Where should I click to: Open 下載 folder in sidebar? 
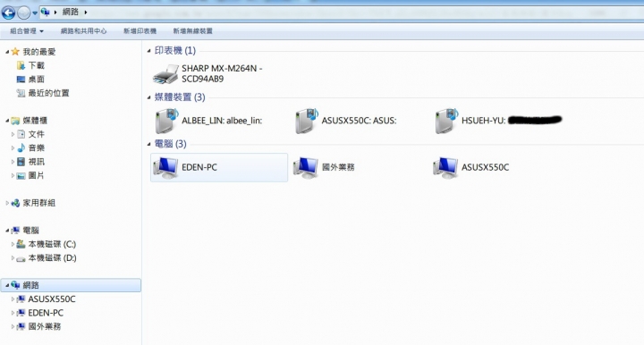[36, 65]
